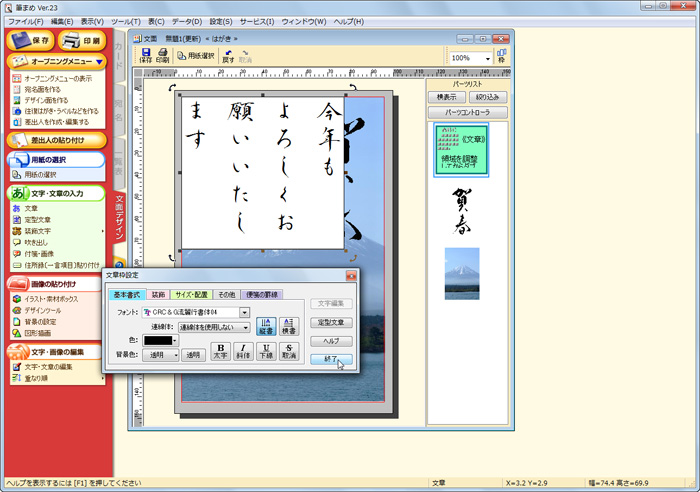Apply 太字 bold formatting button
The image size is (700, 492).
(x=222, y=351)
